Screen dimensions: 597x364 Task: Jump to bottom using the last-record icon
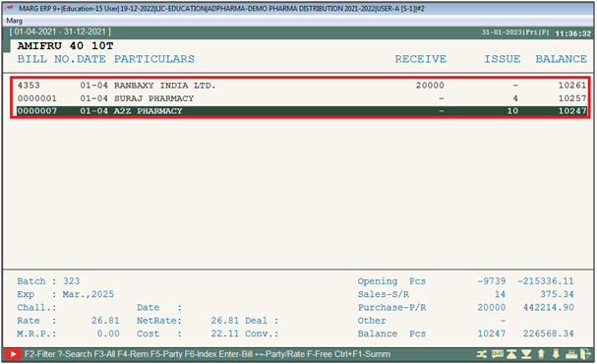tap(526, 354)
